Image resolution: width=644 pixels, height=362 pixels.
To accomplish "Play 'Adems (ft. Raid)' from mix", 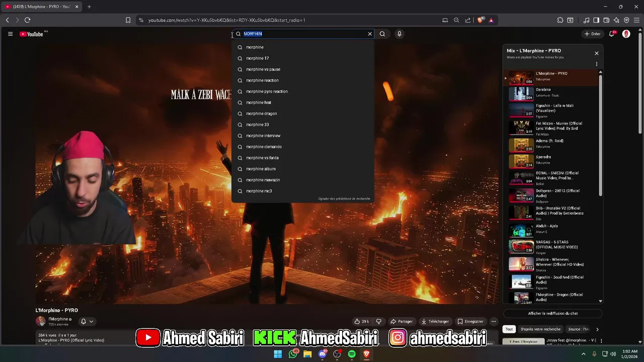I will pyautogui.click(x=552, y=144).
